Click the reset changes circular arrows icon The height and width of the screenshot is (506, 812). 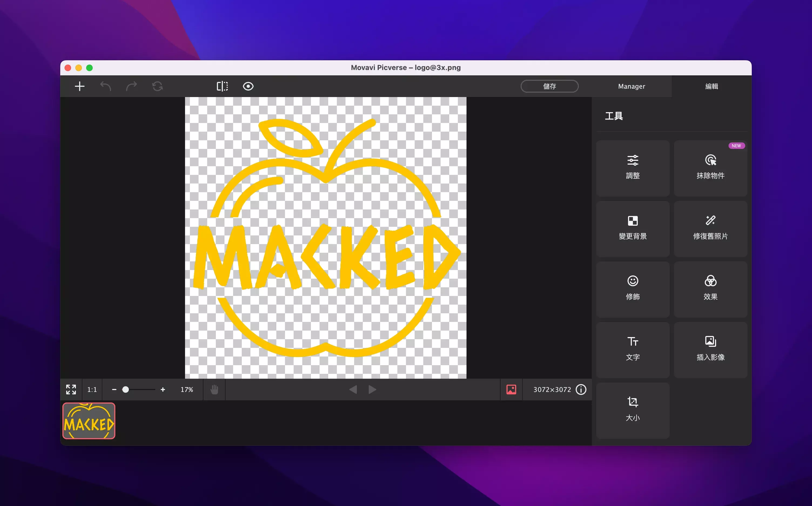pyautogui.click(x=157, y=86)
